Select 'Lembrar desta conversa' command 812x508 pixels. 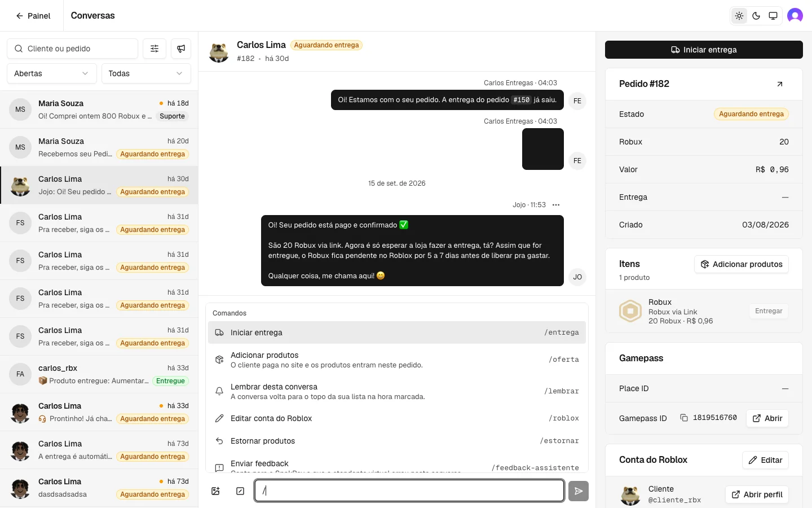coord(397,391)
